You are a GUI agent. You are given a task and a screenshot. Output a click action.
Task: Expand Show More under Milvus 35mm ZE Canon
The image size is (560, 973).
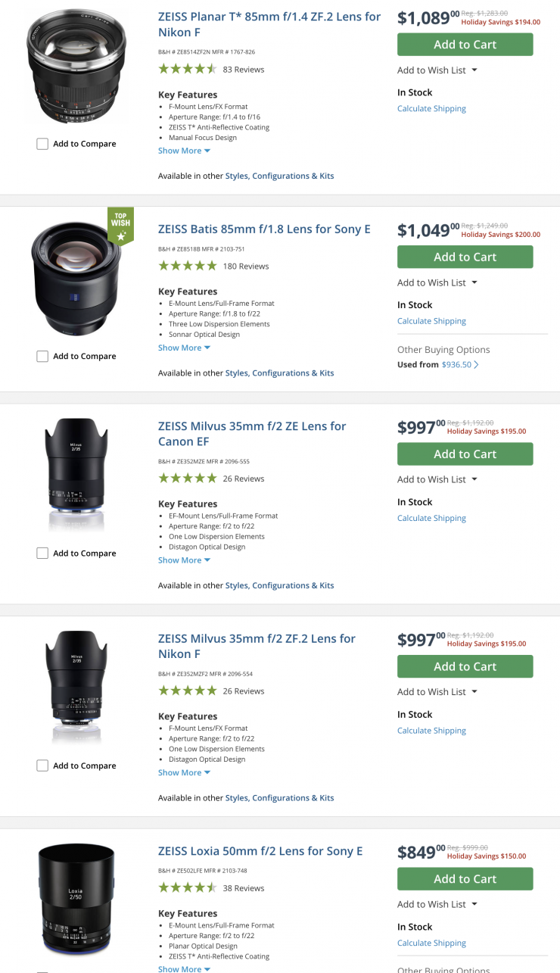[x=184, y=560]
